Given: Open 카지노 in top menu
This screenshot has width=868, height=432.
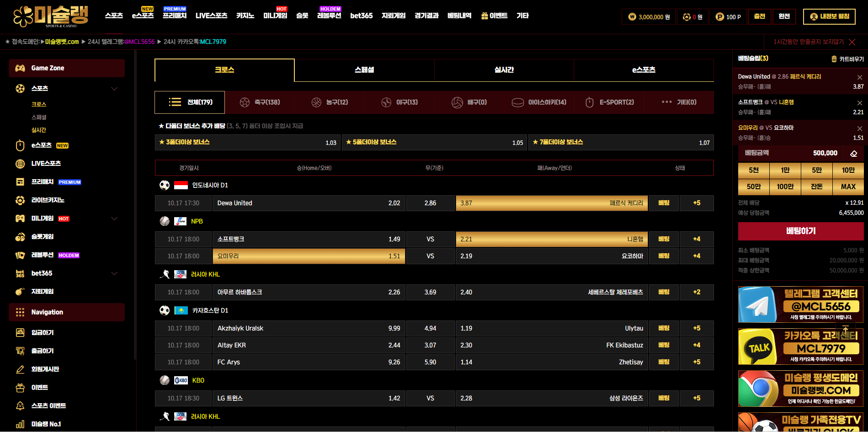Looking at the screenshot, I should [x=245, y=16].
